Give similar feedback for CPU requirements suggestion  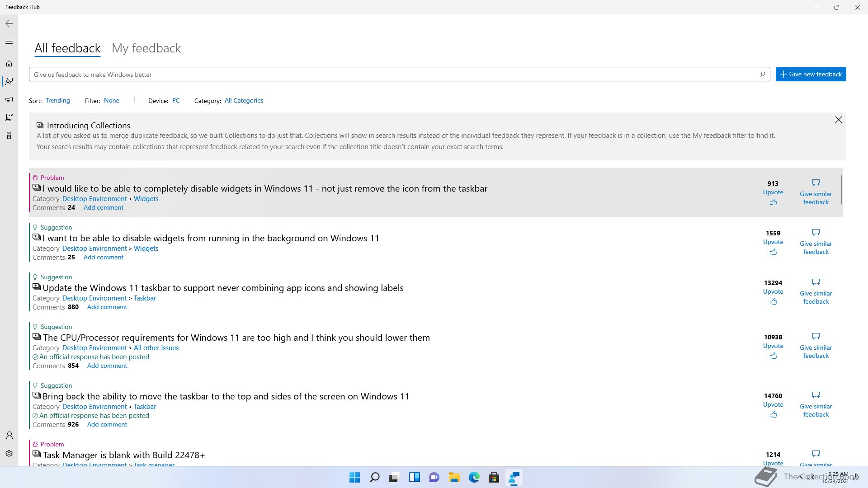pyautogui.click(x=816, y=346)
